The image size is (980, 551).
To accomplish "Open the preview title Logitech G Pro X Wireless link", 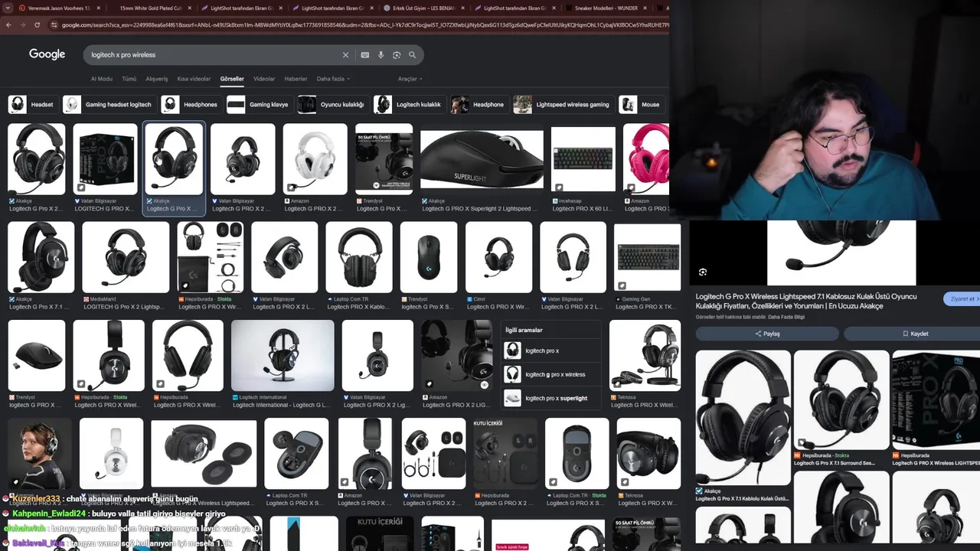I will [x=806, y=301].
